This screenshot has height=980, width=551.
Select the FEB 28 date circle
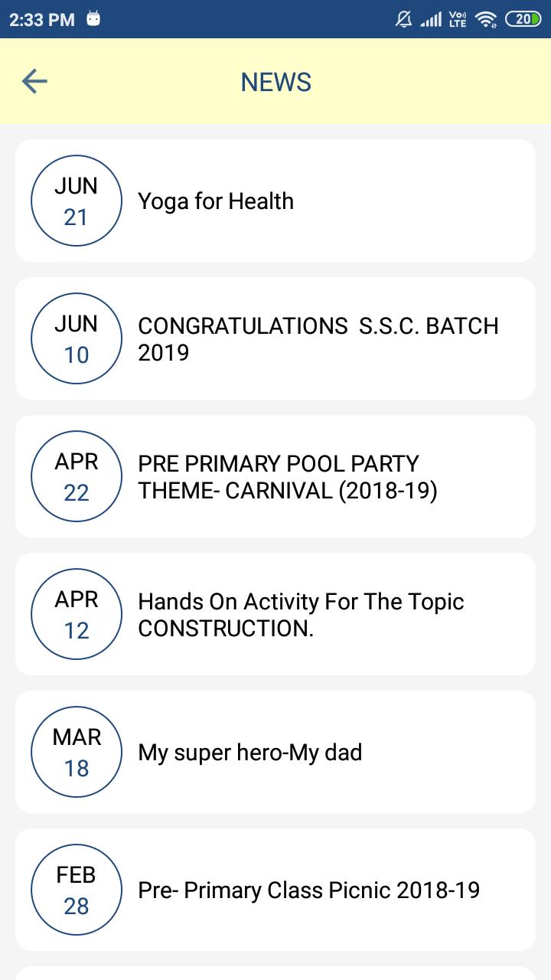77,890
